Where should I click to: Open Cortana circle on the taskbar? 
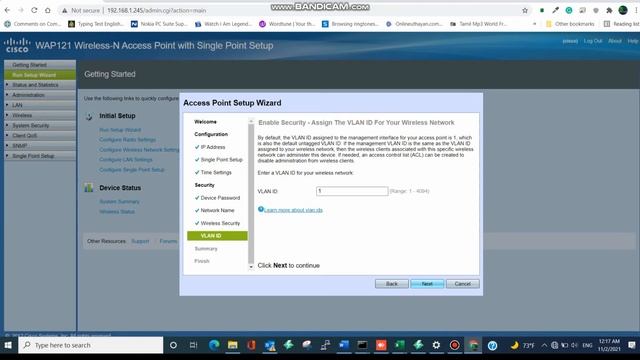pyautogui.click(x=173, y=345)
